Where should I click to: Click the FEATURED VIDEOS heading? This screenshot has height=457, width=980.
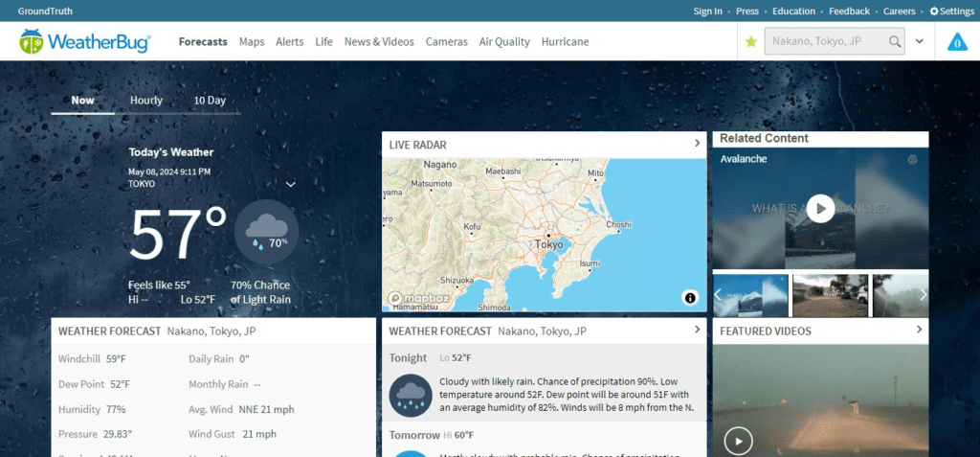(766, 331)
